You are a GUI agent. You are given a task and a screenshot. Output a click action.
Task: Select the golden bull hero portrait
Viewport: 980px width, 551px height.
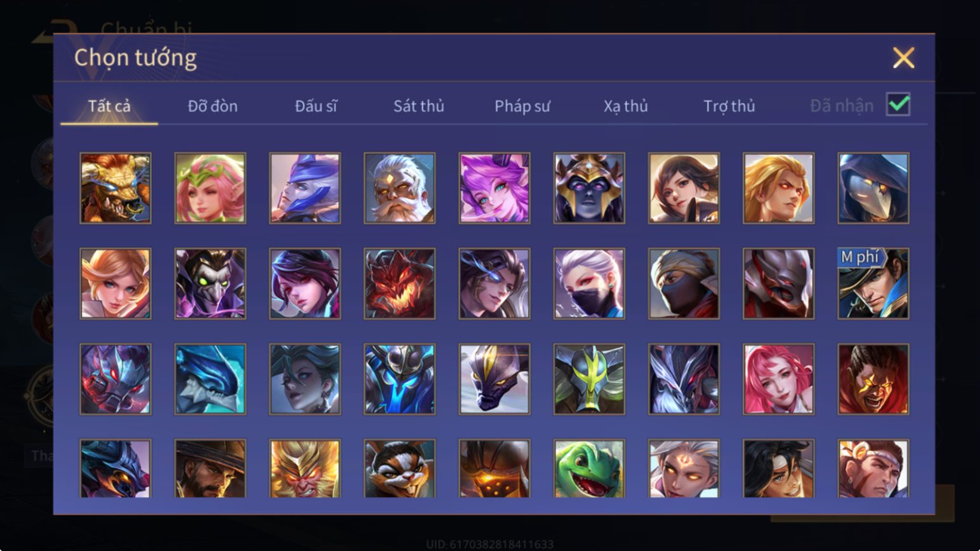pos(116,188)
